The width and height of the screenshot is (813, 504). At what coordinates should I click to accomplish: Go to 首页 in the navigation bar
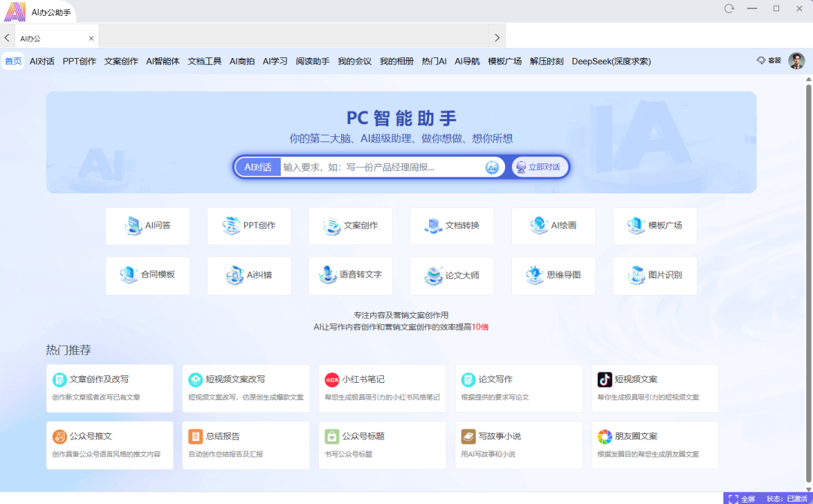click(13, 61)
